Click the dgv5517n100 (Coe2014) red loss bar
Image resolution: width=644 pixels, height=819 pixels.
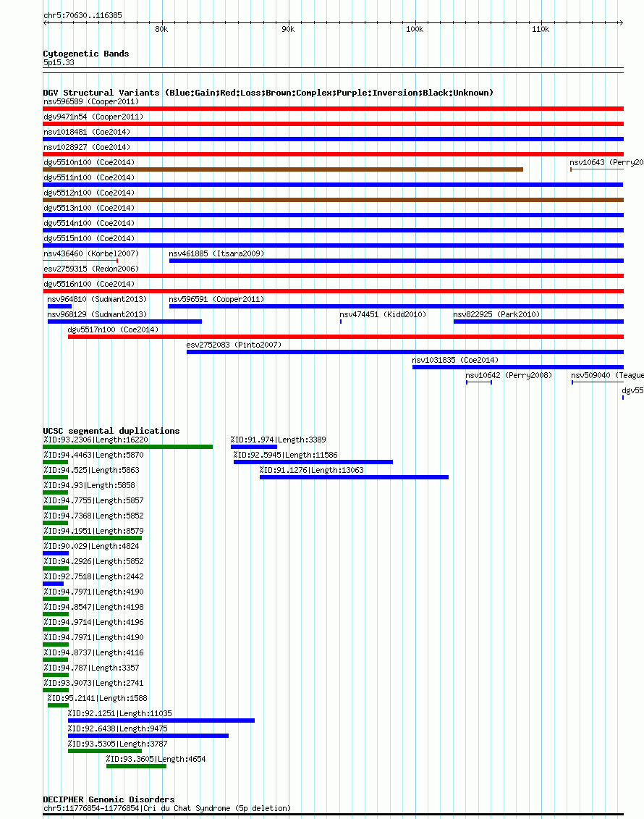(x=345, y=337)
